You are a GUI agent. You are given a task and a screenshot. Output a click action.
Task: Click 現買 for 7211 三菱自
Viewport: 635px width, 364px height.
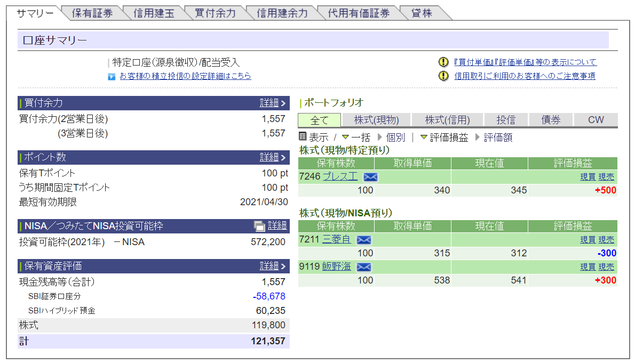click(x=588, y=240)
